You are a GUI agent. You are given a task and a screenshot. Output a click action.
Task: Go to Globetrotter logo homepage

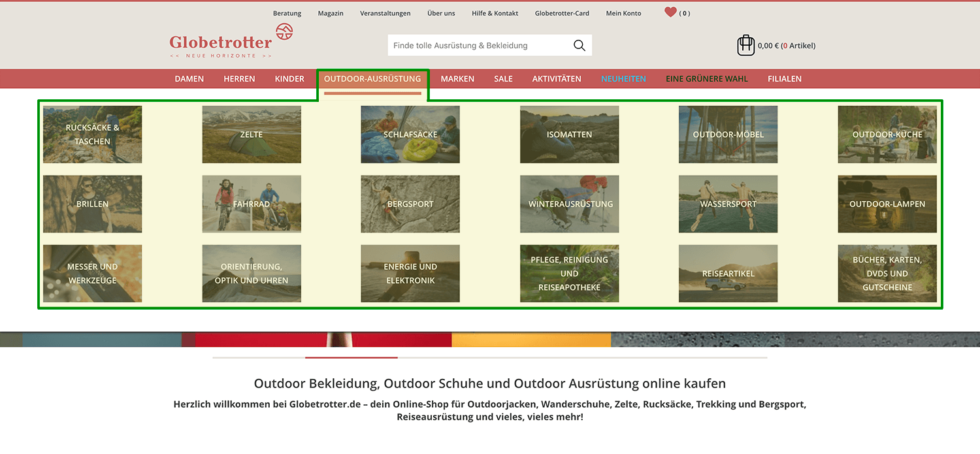coord(231,41)
